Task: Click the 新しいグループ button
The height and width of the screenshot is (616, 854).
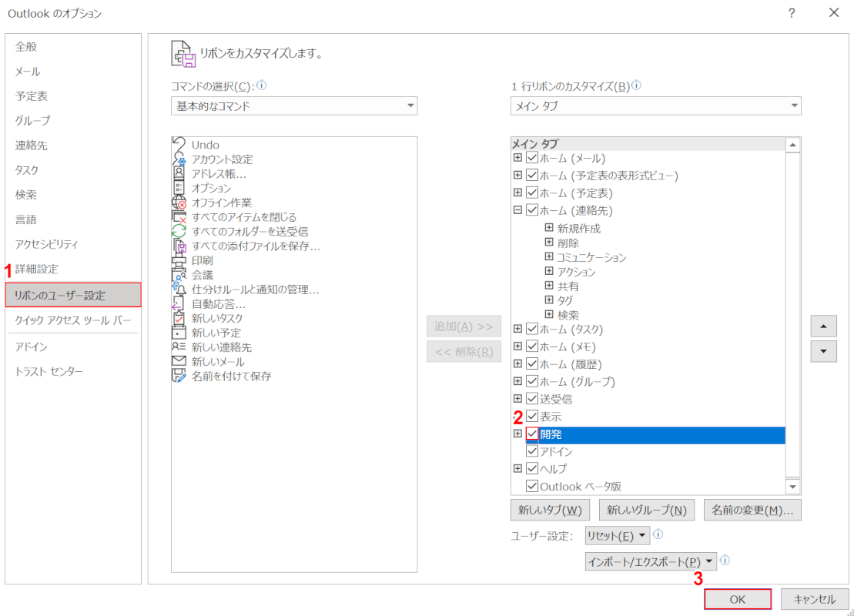Action: point(647,511)
